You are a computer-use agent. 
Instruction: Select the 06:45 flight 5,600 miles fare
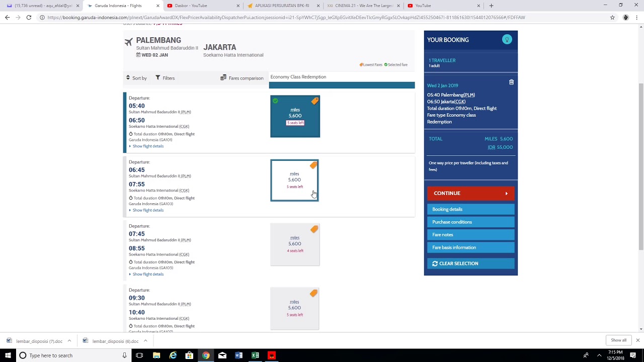click(294, 180)
